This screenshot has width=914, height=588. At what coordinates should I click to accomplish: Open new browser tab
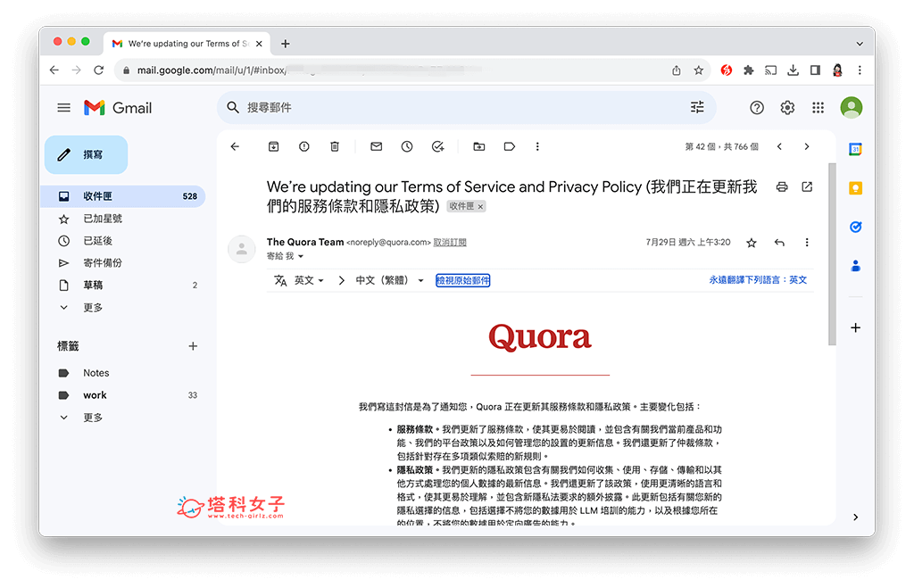(285, 44)
